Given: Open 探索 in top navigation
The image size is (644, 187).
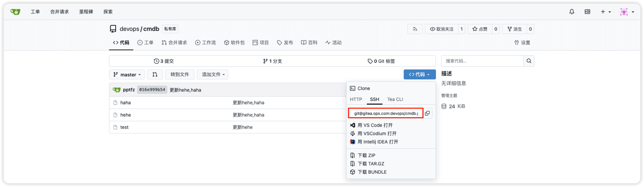Looking at the screenshot, I should (x=108, y=12).
